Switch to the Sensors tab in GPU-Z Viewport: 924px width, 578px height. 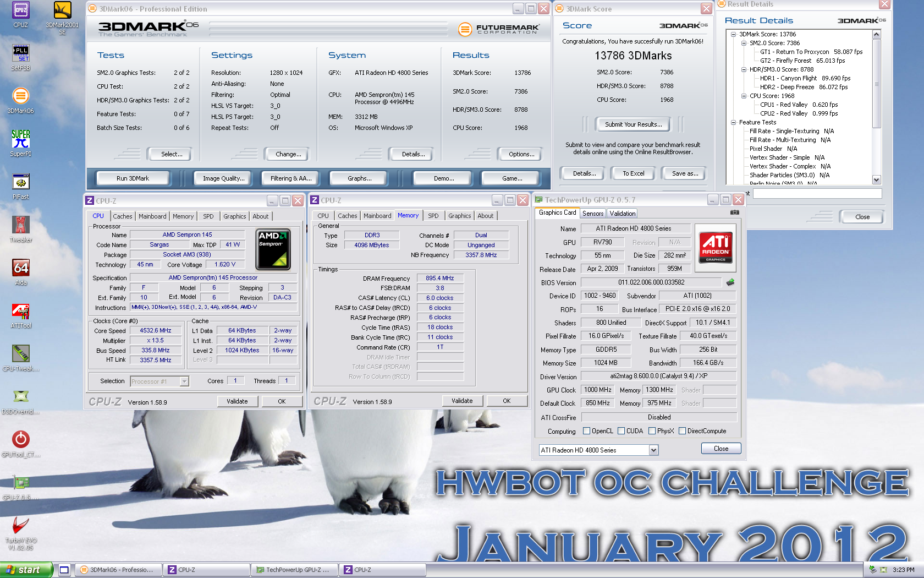pyautogui.click(x=593, y=214)
